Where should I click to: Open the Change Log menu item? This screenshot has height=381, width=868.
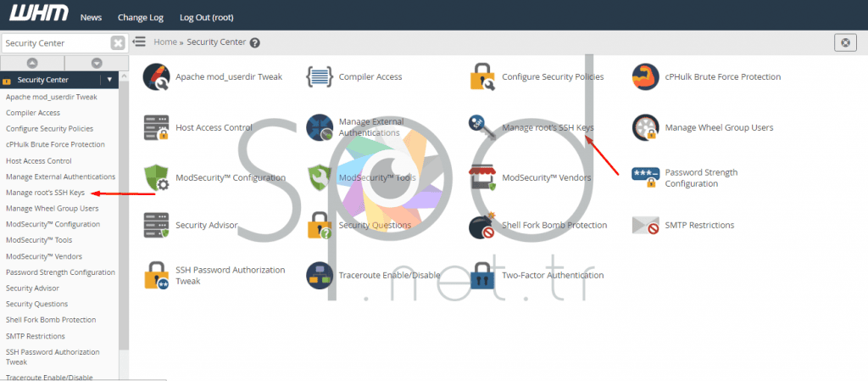click(x=141, y=17)
